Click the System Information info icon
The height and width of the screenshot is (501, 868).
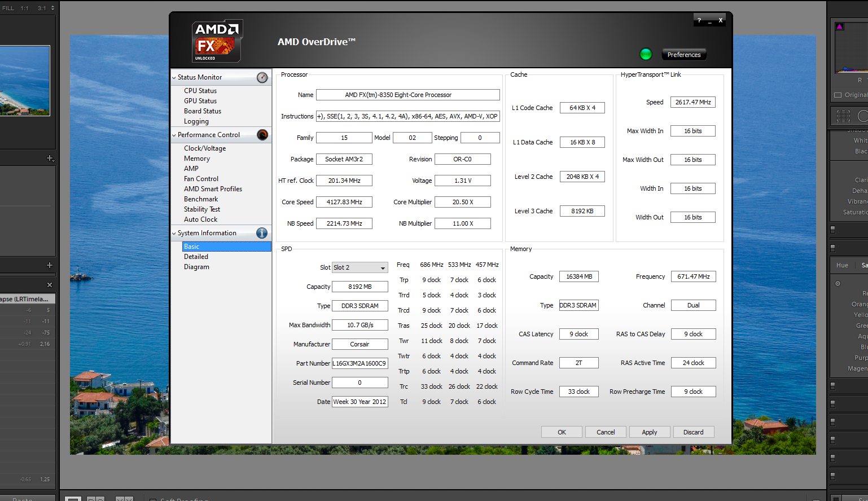[262, 233]
